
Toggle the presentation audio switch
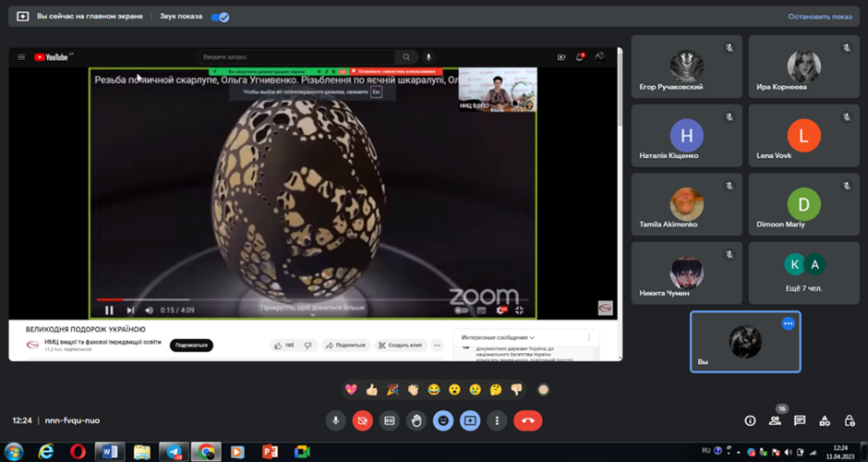220,18
